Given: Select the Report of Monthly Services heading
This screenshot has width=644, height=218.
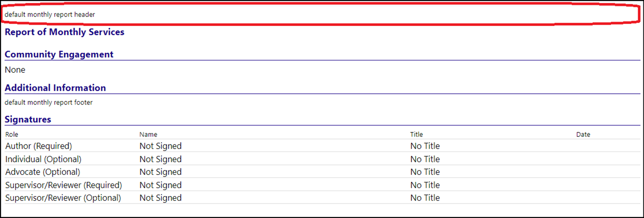Looking at the screenshot, I should (64, 32).
